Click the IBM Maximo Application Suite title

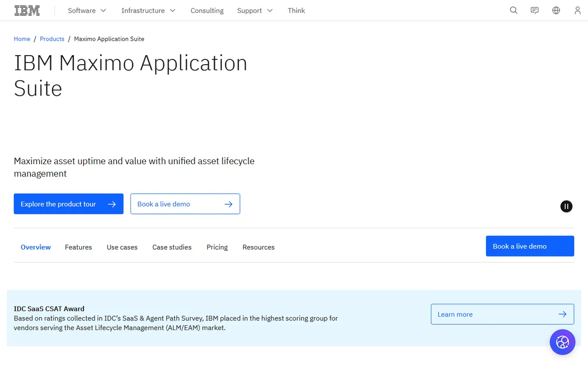tap(130, 75)
